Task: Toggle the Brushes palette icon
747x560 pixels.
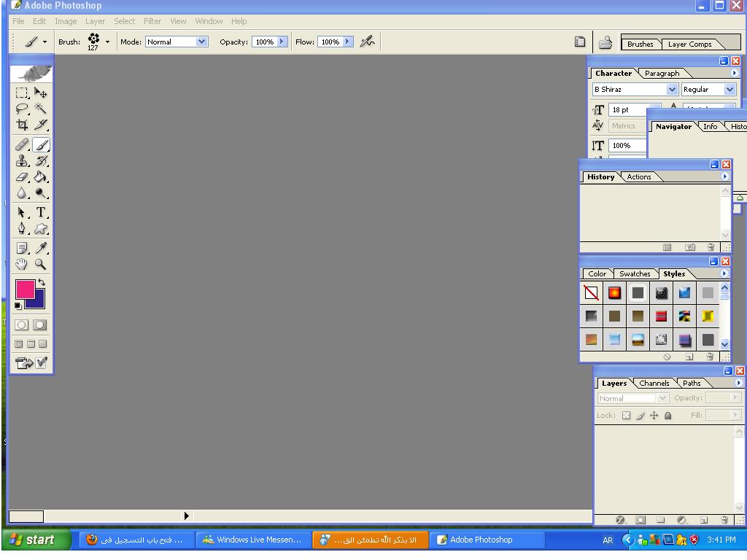Action: [x=580, y=42]
